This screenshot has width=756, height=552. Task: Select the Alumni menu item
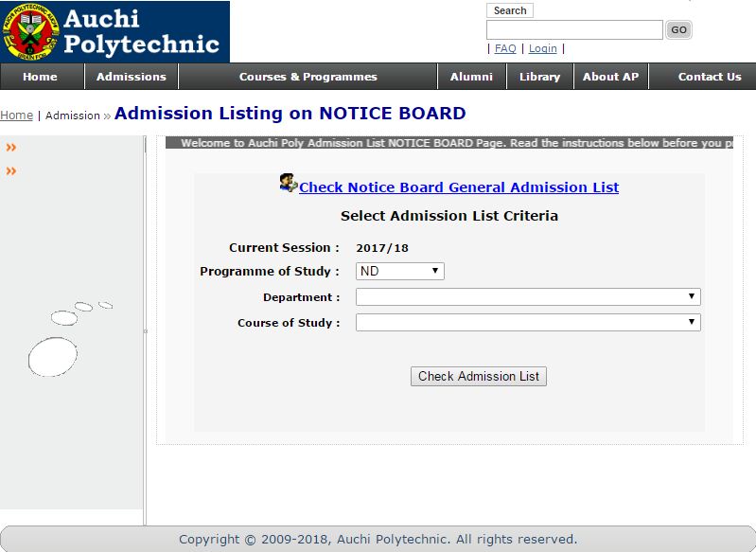coord(471,77)
